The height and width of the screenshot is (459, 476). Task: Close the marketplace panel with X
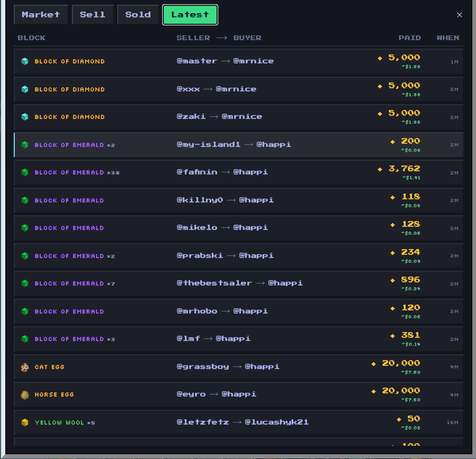point(459,15)
